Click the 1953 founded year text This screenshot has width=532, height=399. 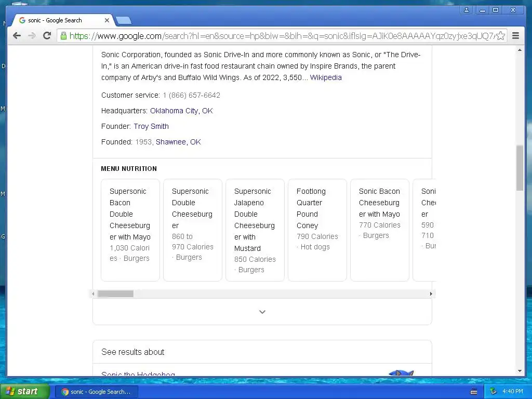[x=143, y=142]
